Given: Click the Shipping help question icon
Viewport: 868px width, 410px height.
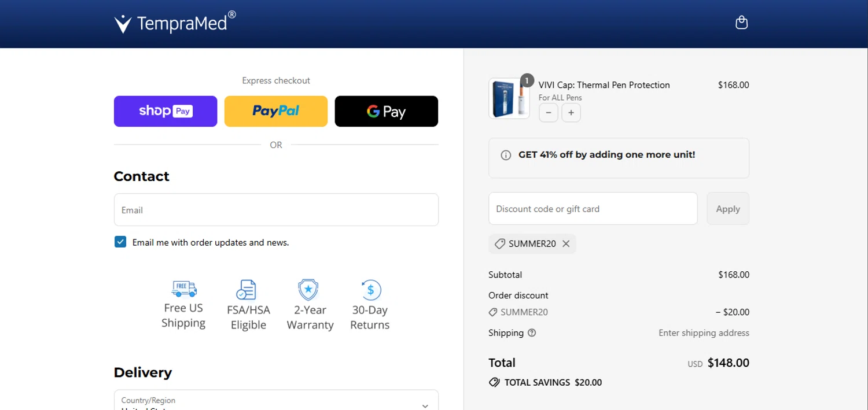Looking at the screenshot, I should pos(532,333).
